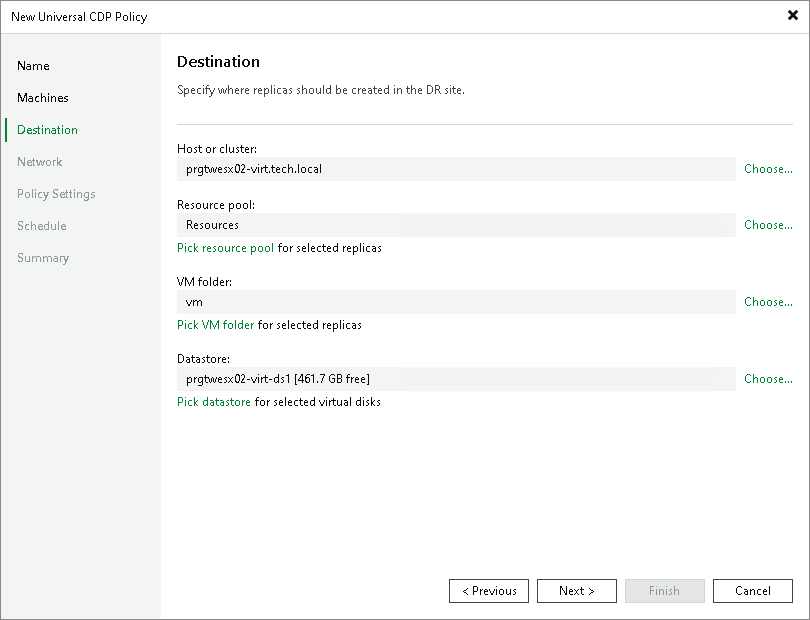Select the Schedule step
Image resolution: width=810 pixels, height=620 pixels.
[x=41, y=225]
